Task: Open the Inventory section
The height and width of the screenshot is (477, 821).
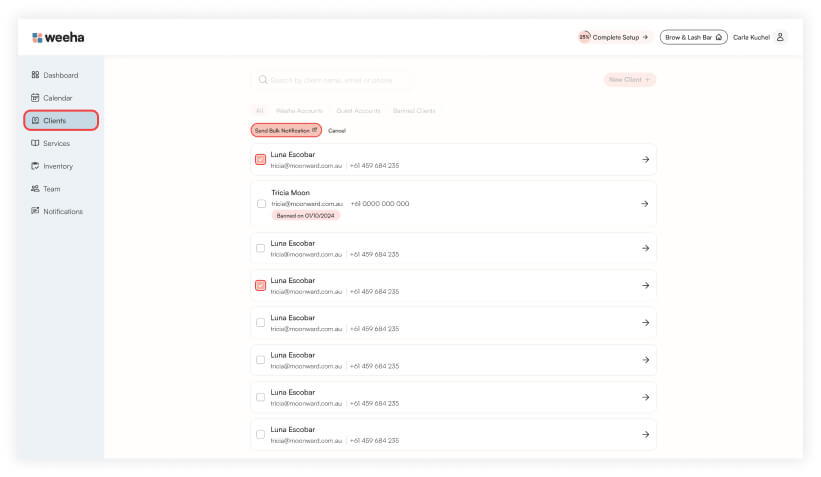Action: click(x=52, y=166)
